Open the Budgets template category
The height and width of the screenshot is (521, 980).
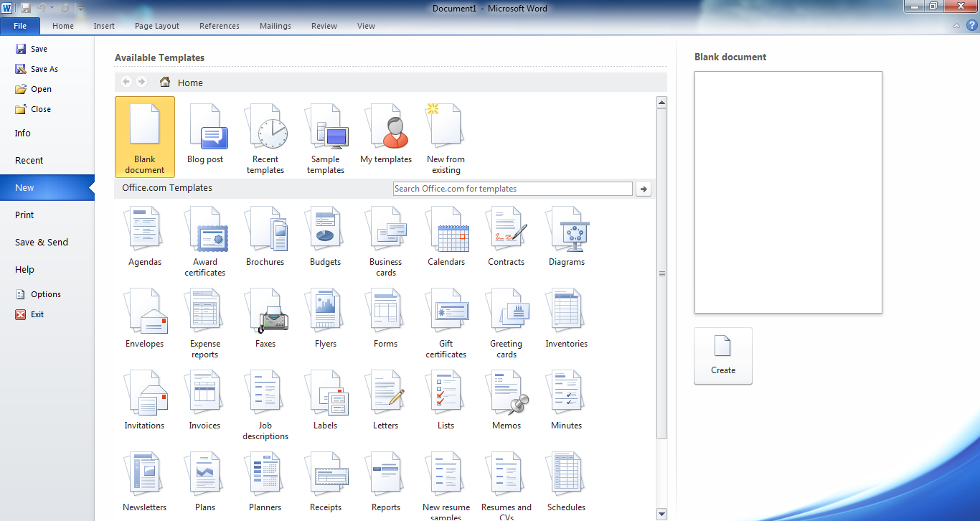coord(326,237)
